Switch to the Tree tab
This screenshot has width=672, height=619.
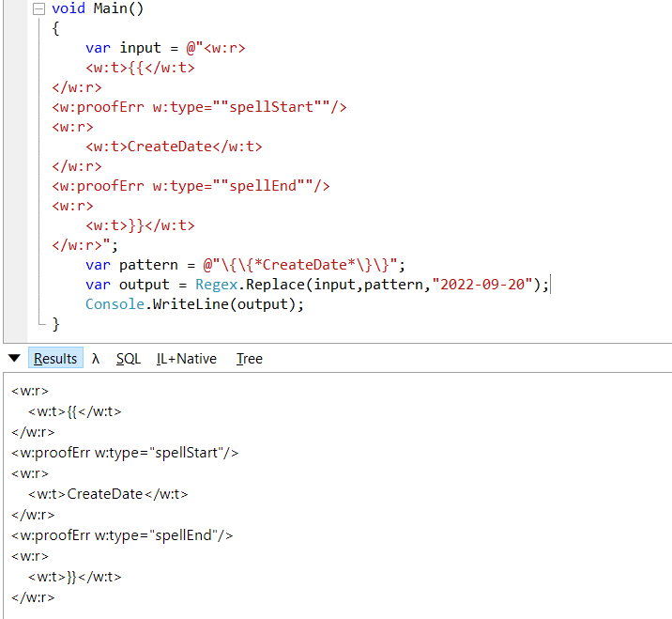(x=249, y=358)
